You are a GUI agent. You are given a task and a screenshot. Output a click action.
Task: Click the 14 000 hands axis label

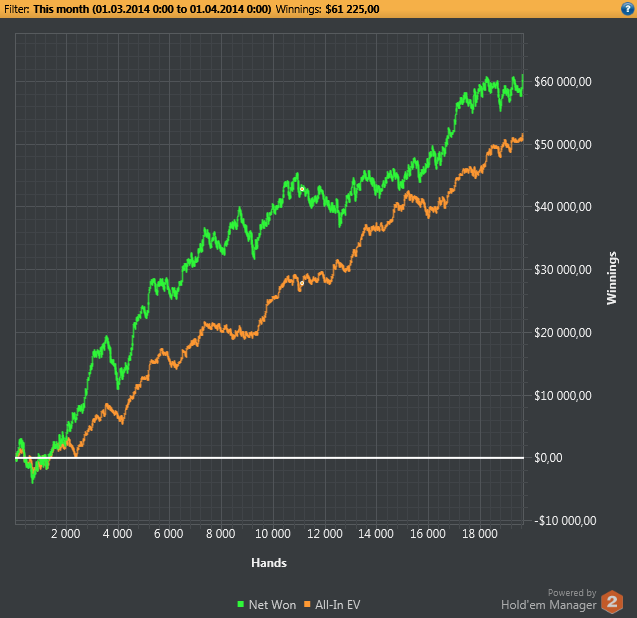[376, 533]
